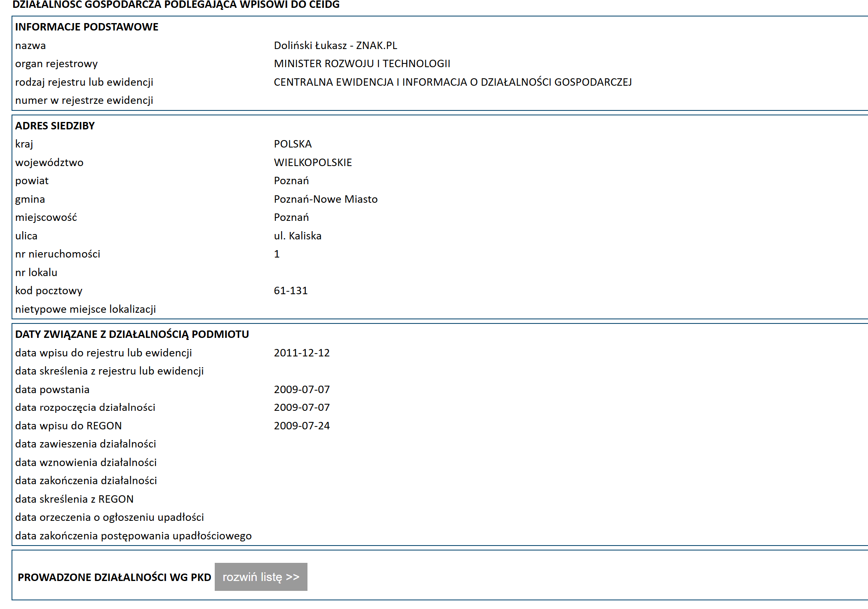Click the CENTRALNA EWIDENCJA registry type text
The height and width of the screenshot is (609, 868).
[x=452, y=82]
